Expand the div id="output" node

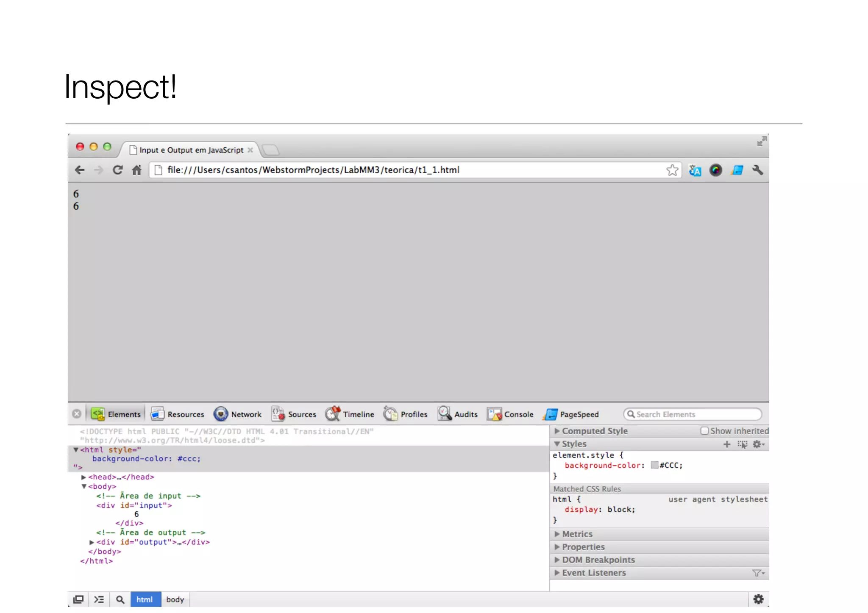click(x=92, y=542)
